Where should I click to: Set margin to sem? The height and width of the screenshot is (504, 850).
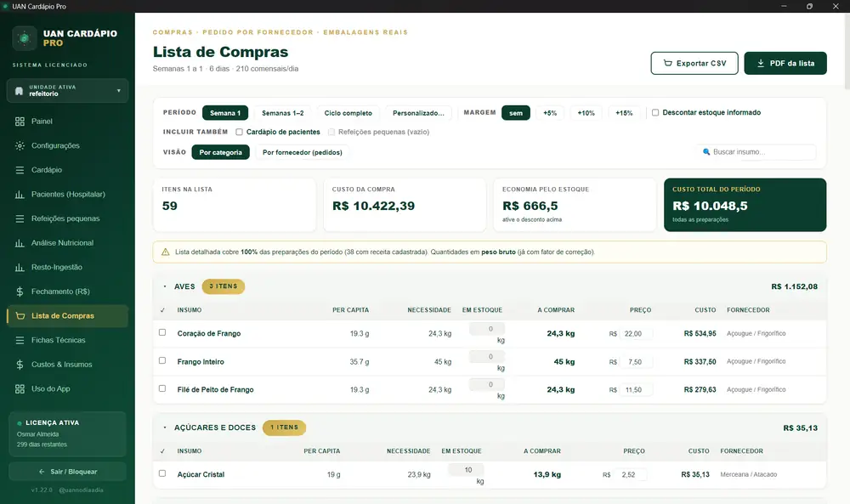(x=516, y=113)
